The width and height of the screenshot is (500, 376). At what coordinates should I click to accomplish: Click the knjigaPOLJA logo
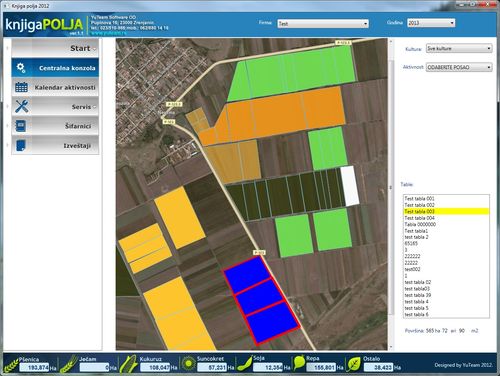pyautogui.click(x=44, y=25)
